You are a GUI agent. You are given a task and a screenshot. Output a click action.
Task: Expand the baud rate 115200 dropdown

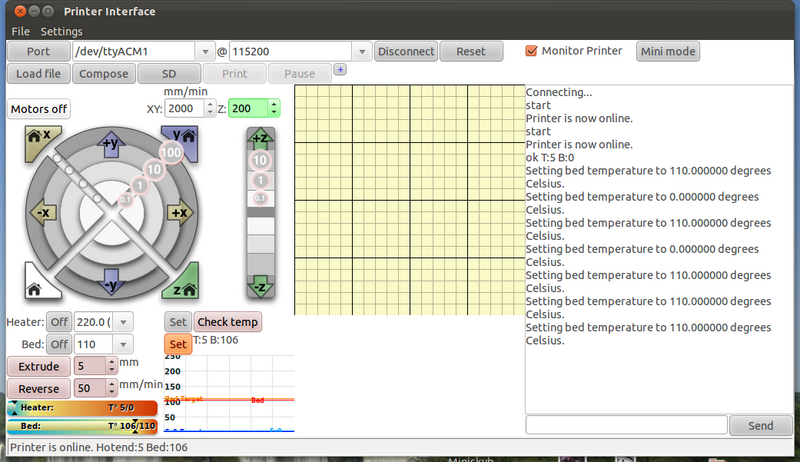point(362,52)
